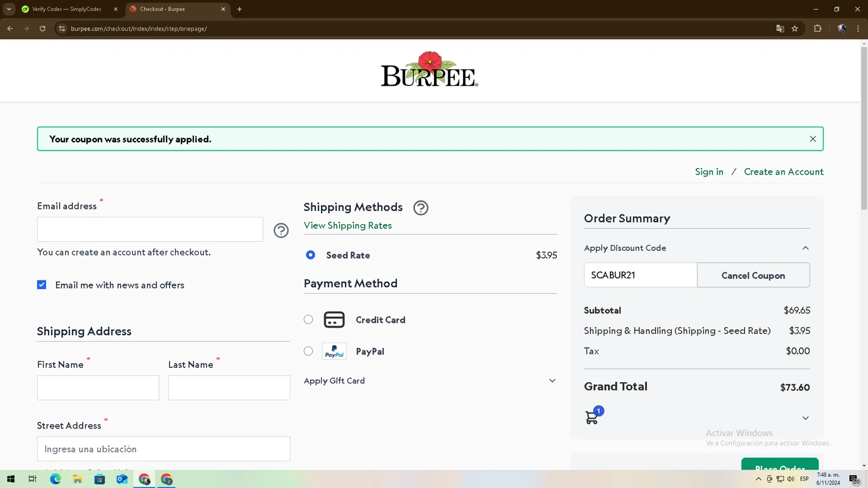Focus the Email address field
Image resolution: width=868 pixels, height=488 pixels.
[x=150, y=230]
